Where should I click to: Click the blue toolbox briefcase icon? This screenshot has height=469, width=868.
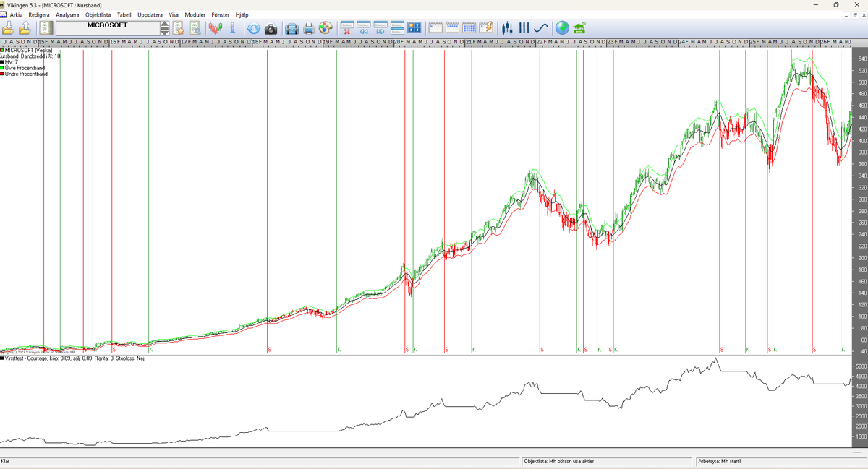[x=292, y=28]
